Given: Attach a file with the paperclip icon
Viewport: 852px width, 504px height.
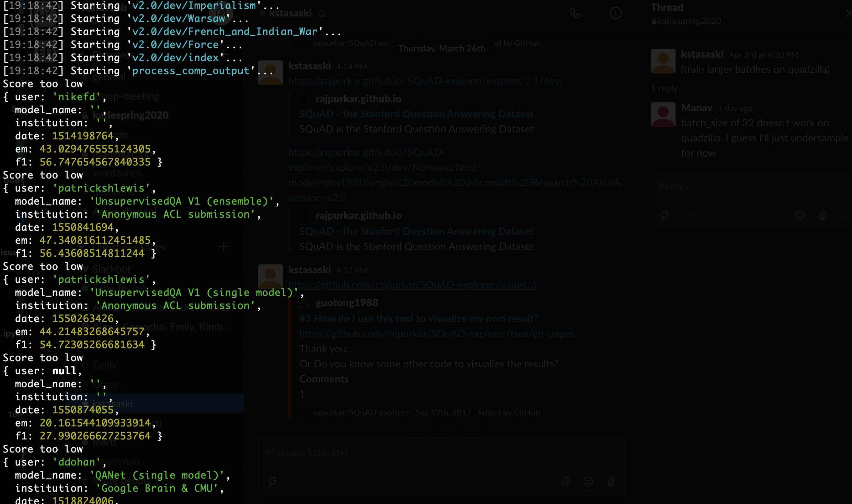Looking at the screenshot, I should (x=611, y=481).
